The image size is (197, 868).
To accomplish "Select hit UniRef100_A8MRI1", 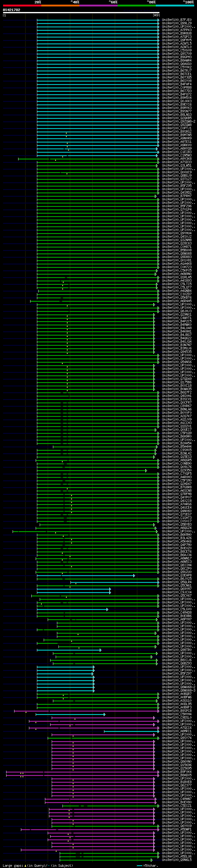I will [177, 731].
